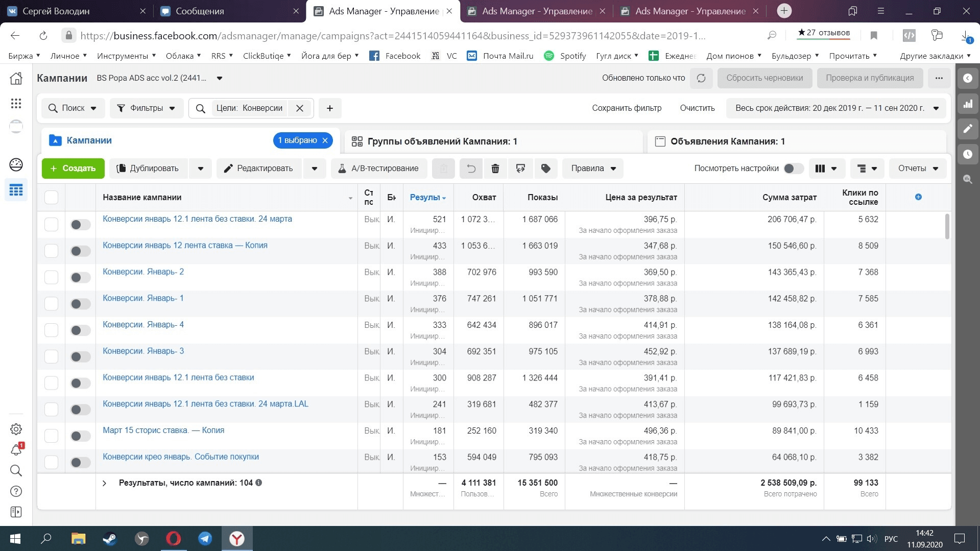Screen dimensions: 980x551
Task: Switch to the Кампании tab
Action: pos(89,140)
